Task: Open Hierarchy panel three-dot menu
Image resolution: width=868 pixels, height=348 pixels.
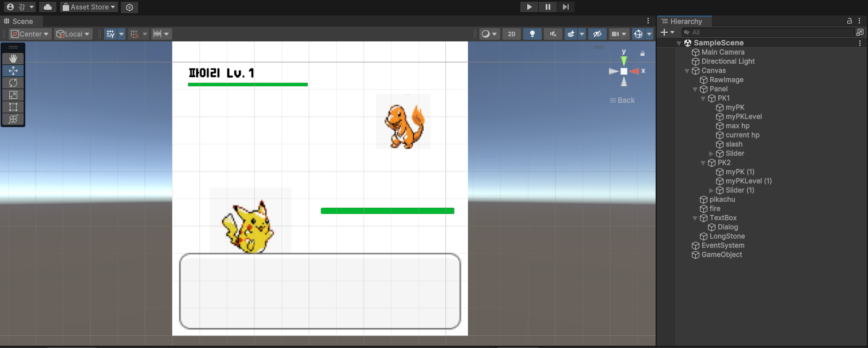Action: (861, 21)
